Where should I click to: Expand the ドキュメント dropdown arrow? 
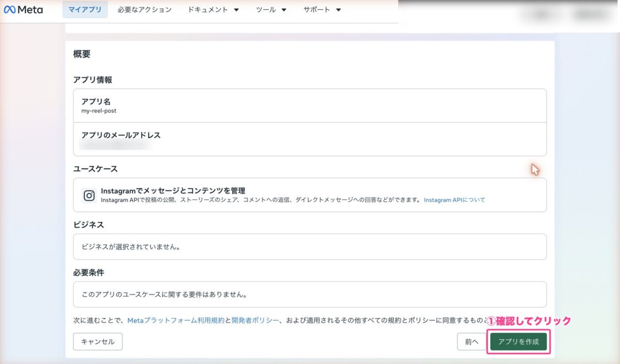tap(236, 10)
